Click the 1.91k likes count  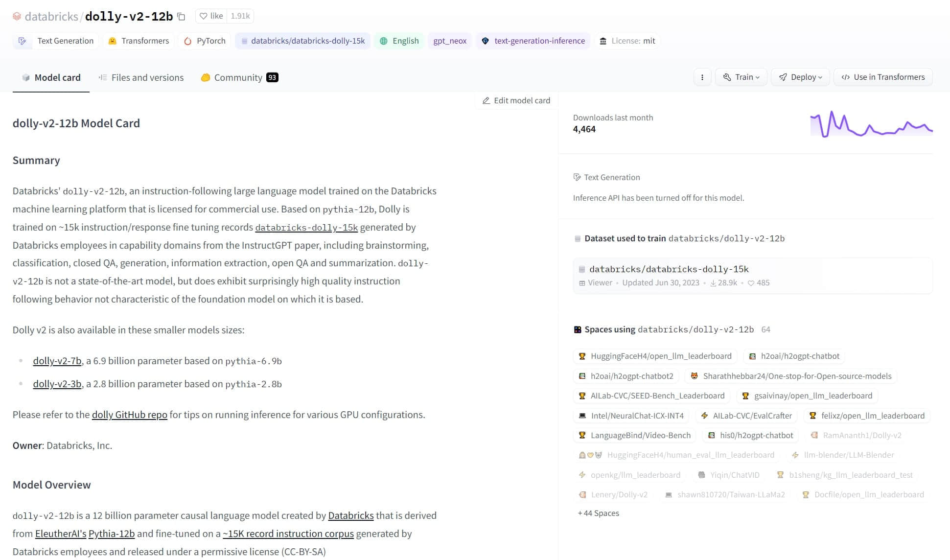pos(240,16)
